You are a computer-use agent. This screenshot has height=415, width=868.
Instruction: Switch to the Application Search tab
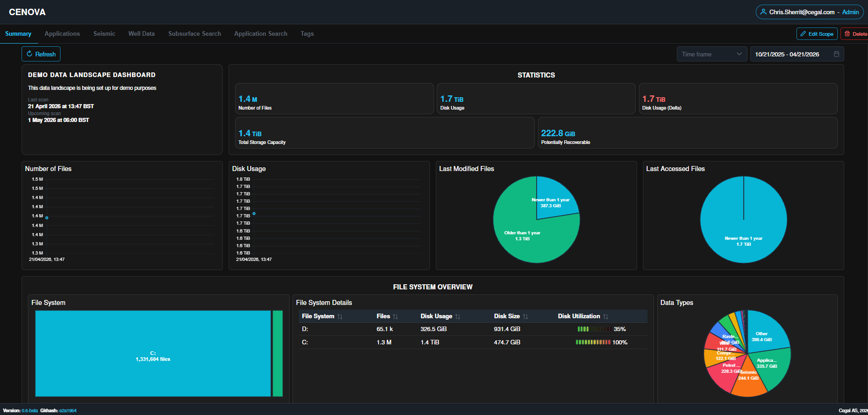tap(261, 34)
